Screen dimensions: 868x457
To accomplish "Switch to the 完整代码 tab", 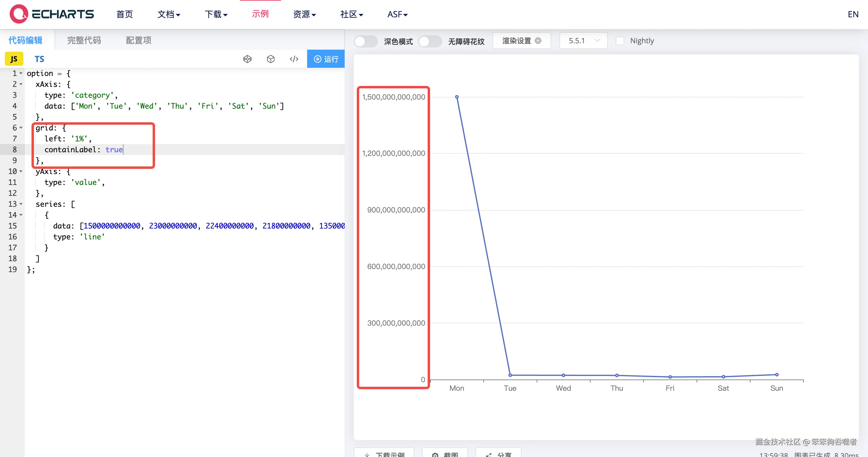I will [84, 41].
